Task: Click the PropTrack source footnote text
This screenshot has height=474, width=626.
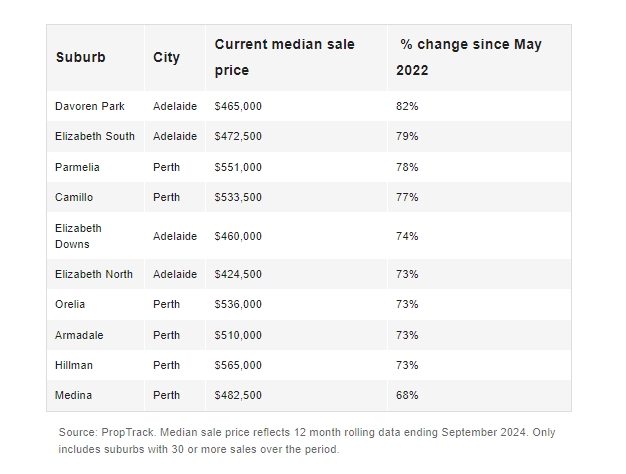Action: [312, 440]
